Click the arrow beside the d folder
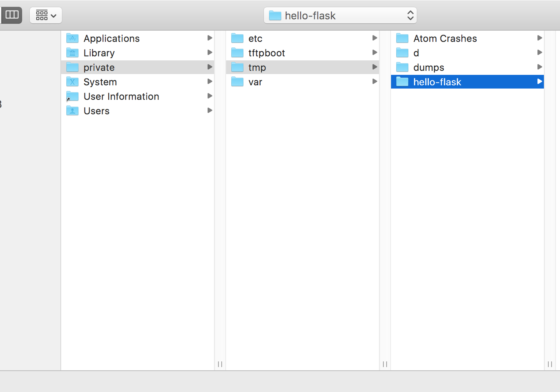 point(539,52)
